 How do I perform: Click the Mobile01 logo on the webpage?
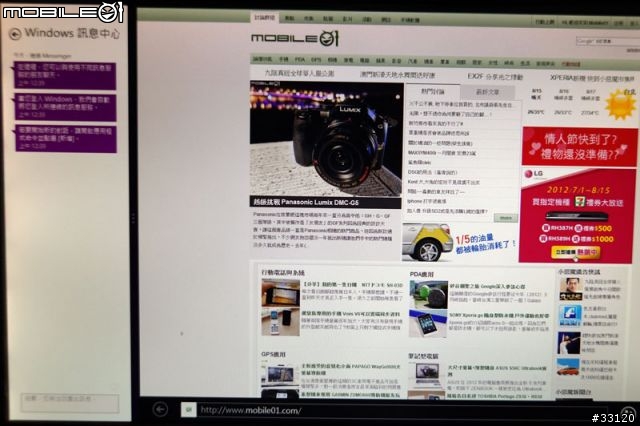tap(295, 38)
